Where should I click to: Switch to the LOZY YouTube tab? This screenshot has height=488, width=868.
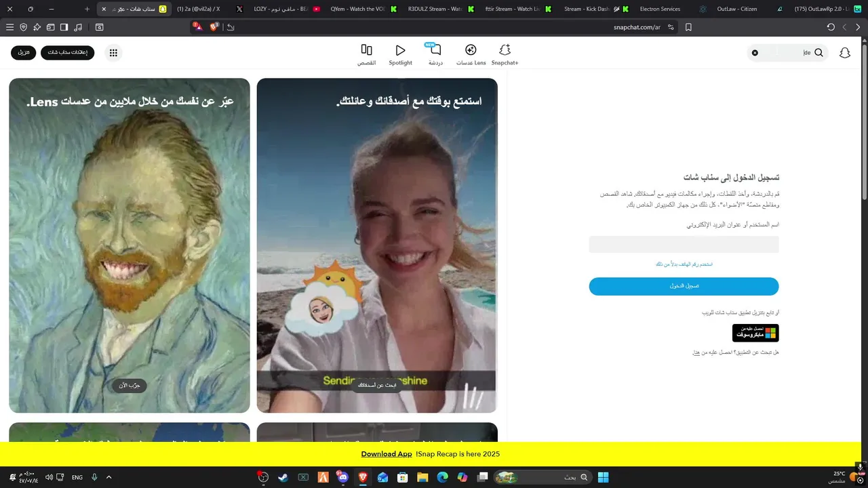point(288,9)
